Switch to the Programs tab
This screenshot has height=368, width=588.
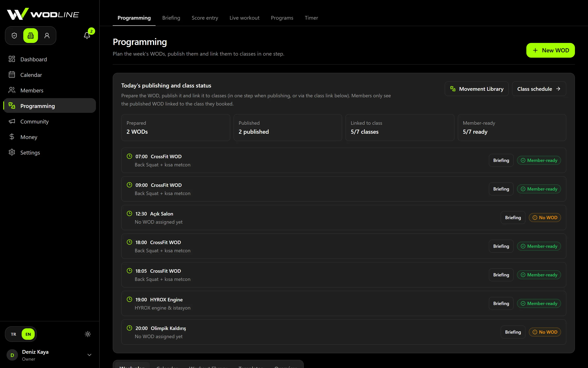click(282, 18)
